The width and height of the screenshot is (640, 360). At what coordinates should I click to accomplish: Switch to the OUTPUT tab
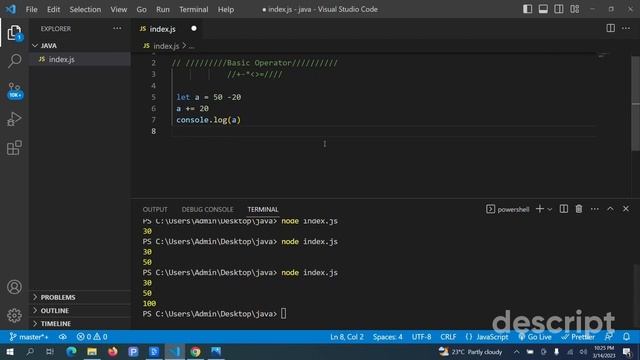155,209
